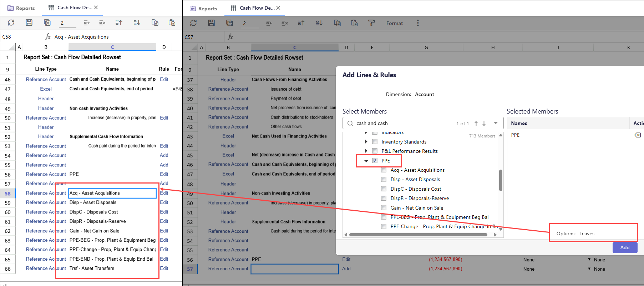The height and width of the screenshot is (286, 644).
Task: Click indent level field left toolbar
Action: (x=67, y=23)
